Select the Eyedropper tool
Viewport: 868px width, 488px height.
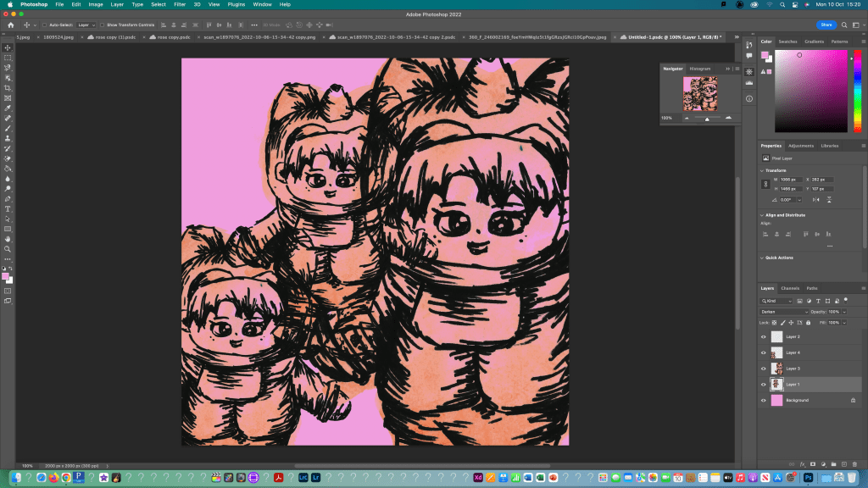[x=8, y=108]
